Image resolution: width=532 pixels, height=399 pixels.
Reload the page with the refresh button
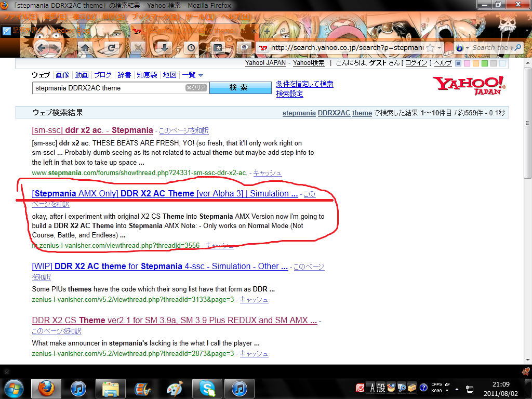coord(111,48)
